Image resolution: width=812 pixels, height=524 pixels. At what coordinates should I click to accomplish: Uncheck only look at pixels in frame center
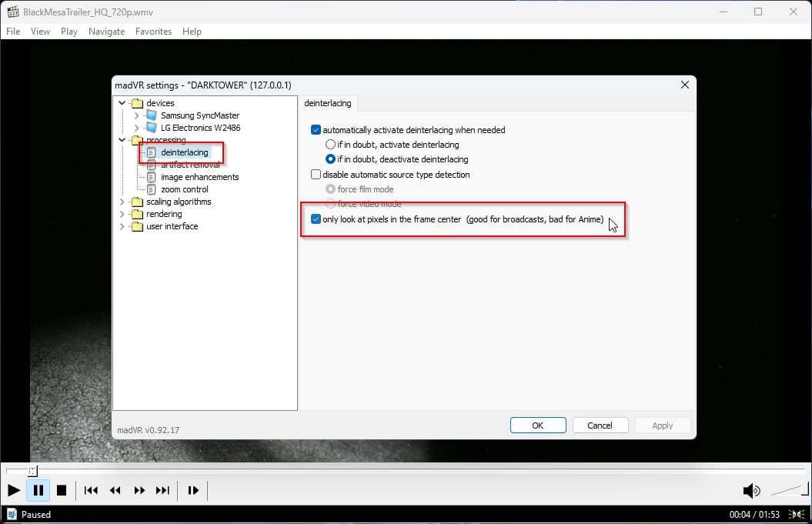click(316, 219)
